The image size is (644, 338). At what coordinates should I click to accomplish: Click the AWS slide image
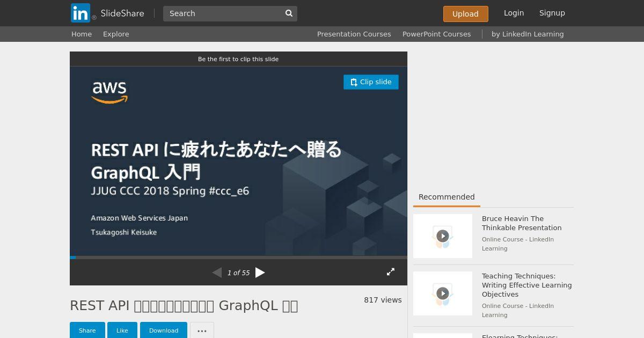tap(238, 161)
